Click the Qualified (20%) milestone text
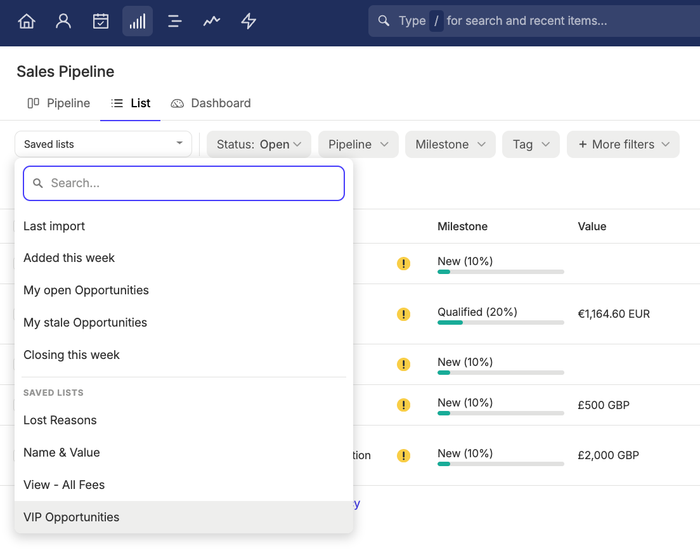700x555 pixels. pos(477,312)
